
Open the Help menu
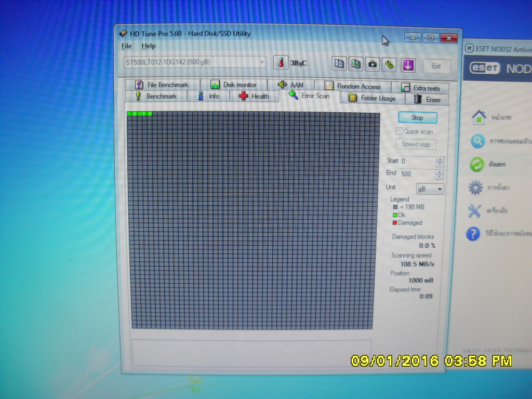[x=149, y=46]
